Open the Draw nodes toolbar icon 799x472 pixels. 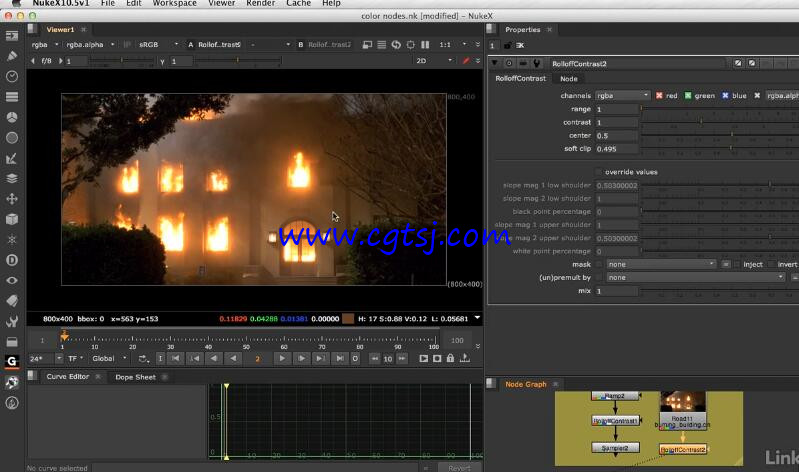click(x=12, y=56)
